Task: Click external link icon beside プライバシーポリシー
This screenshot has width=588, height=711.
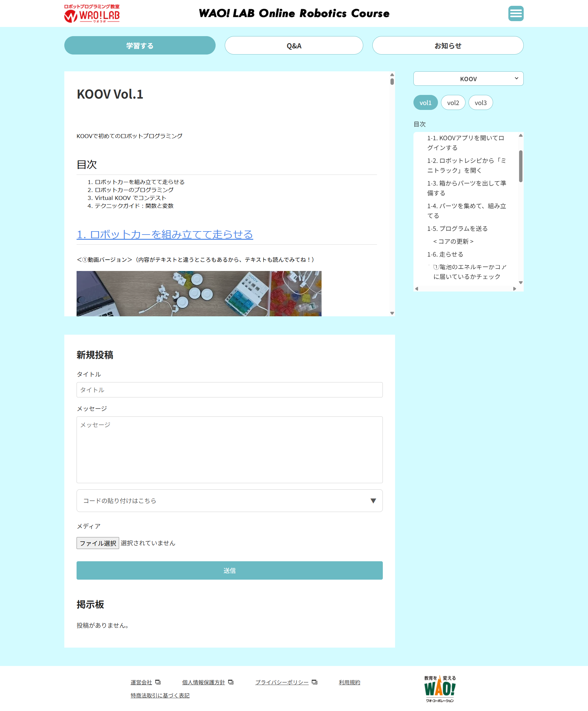Action: [314, 682]
